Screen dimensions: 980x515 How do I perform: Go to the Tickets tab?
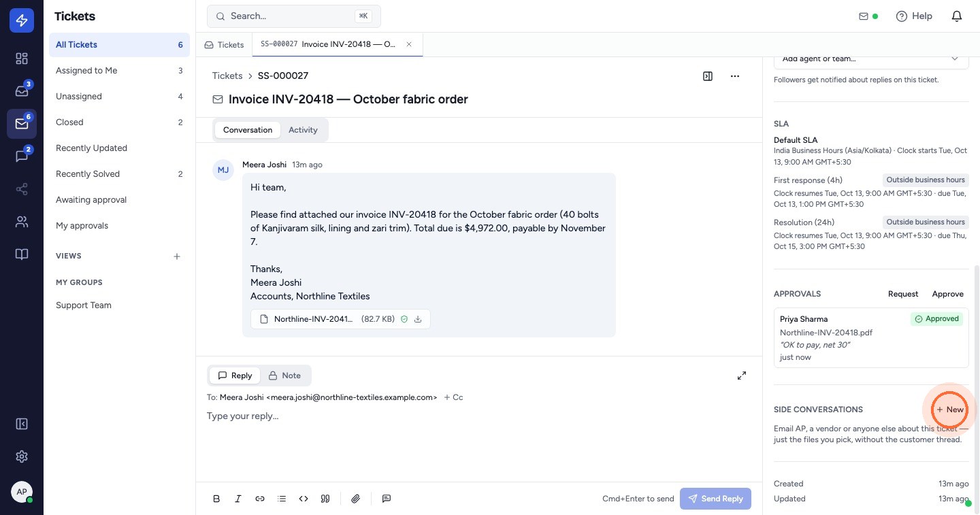[x=224, y=45]
